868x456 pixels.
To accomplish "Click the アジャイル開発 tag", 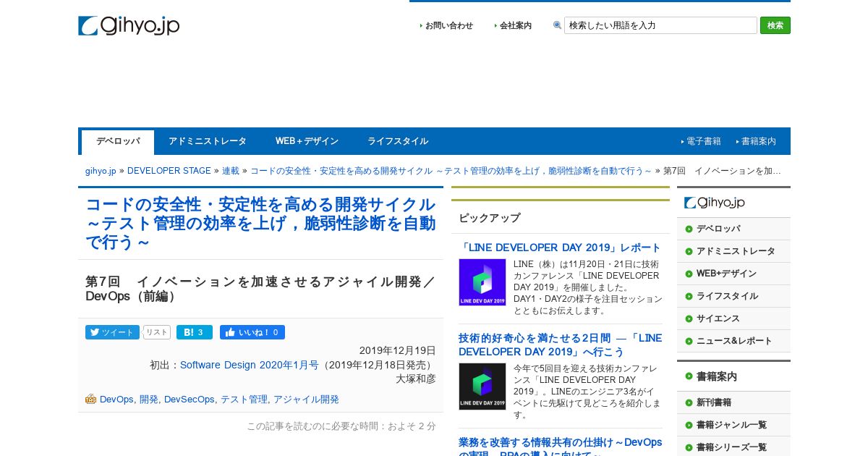I will pyautogui.click(x=306, y=399).
